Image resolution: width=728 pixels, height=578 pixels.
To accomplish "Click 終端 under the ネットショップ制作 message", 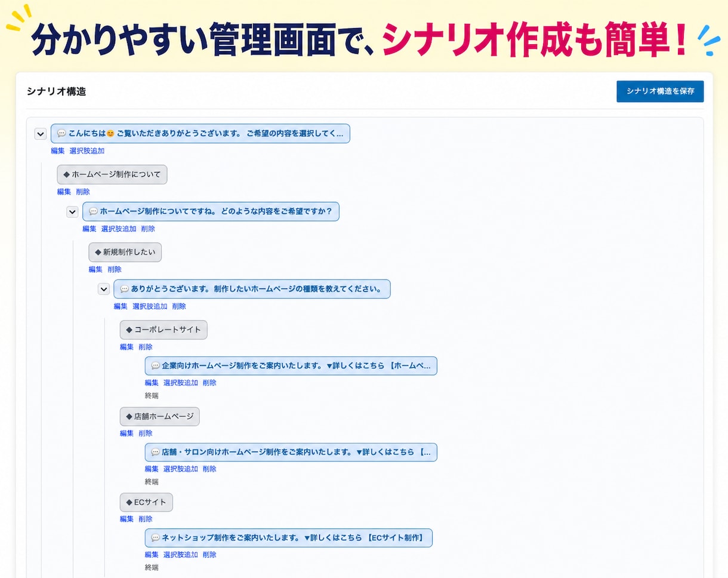I will (x=152, y=567).
